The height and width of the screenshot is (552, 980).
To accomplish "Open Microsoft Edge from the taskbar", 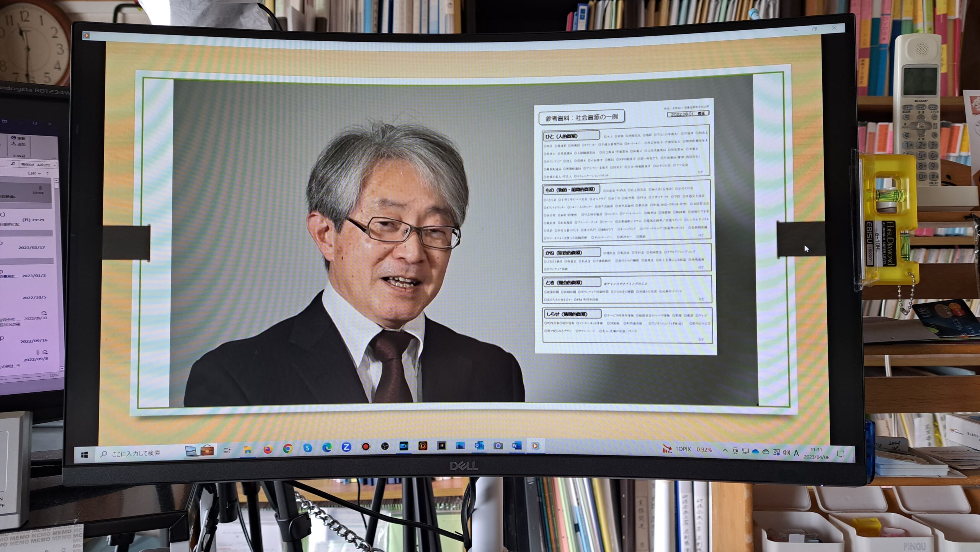I will pos(327,447).
